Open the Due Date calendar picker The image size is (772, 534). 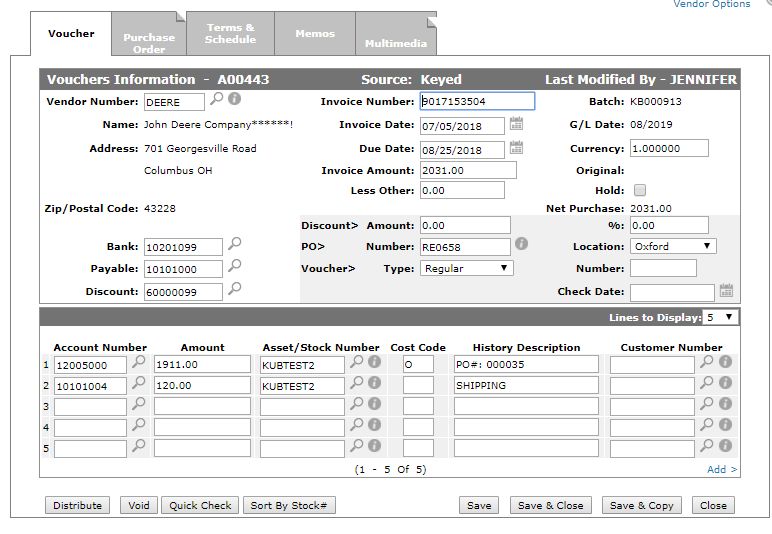point(517,148)
